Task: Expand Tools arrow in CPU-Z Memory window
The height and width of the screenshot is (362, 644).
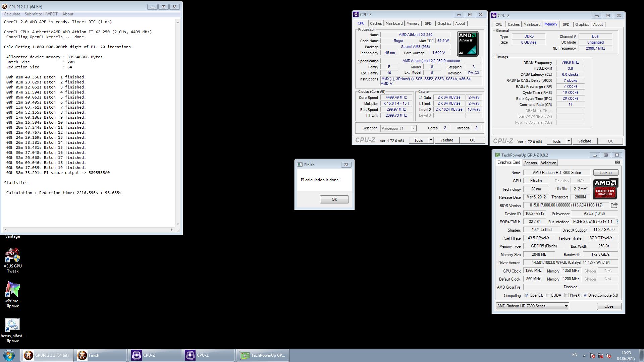Action: click(569, 141)
